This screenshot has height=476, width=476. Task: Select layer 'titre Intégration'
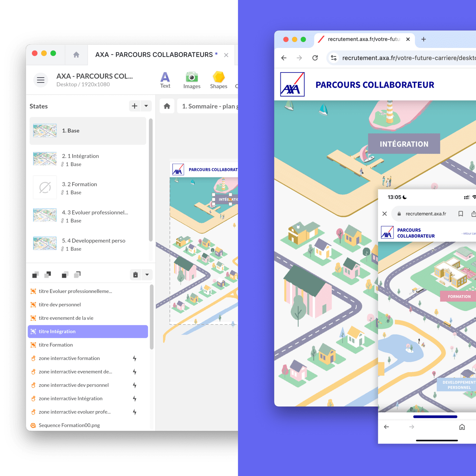coord(88,331)
